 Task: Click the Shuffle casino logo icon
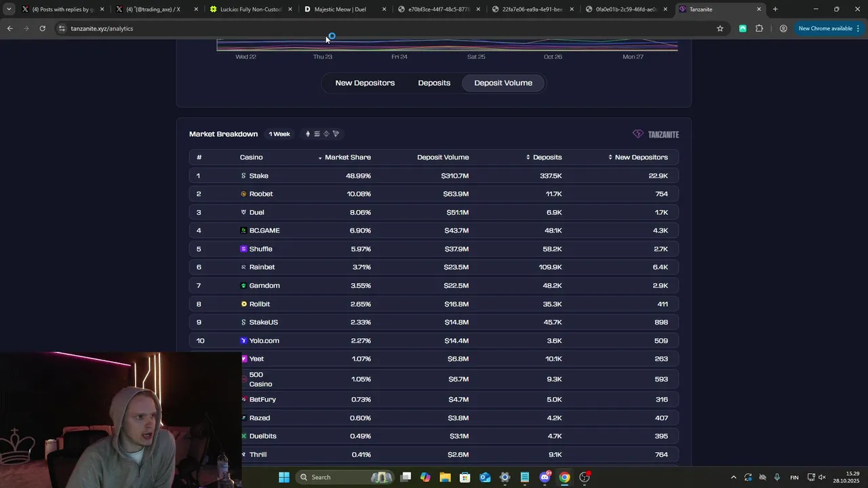(243, 249)
